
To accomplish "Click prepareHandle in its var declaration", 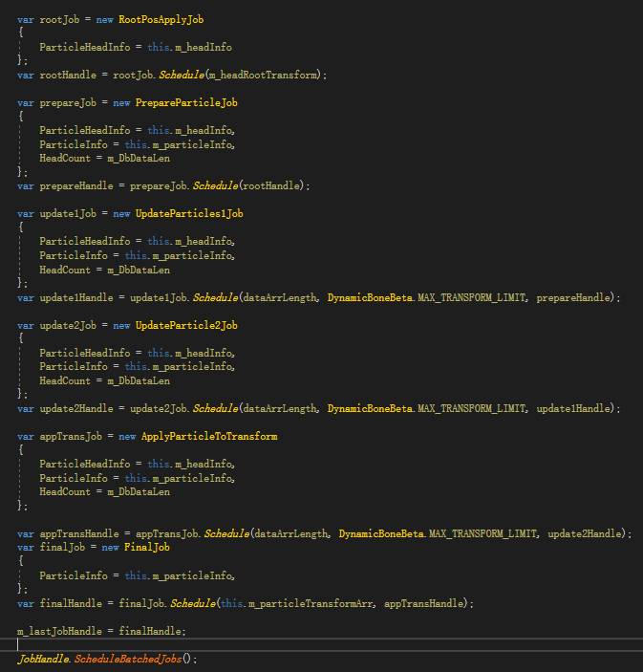I will coord(76,186).
